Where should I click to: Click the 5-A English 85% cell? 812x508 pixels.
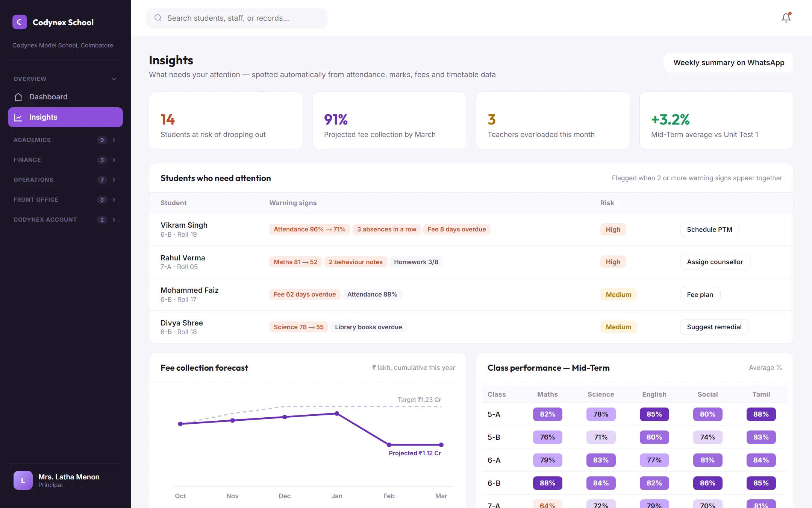[x=654, y=414]
